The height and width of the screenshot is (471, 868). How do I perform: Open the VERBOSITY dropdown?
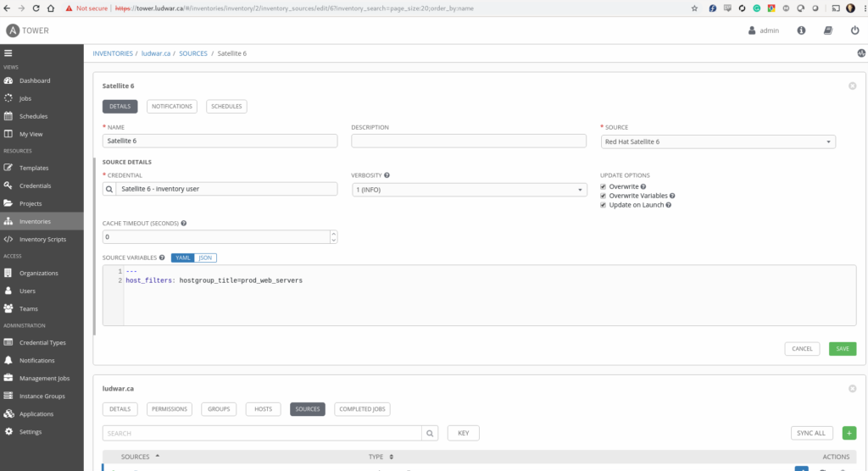470,190
